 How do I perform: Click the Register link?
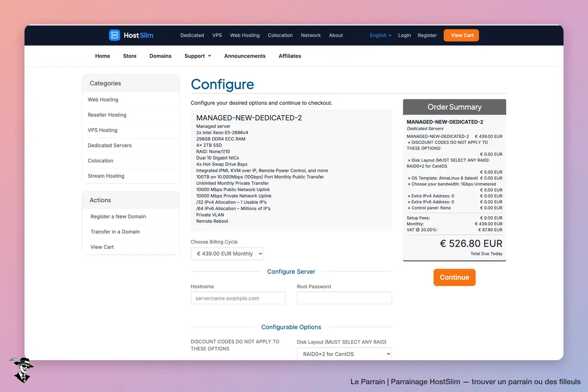427,35
